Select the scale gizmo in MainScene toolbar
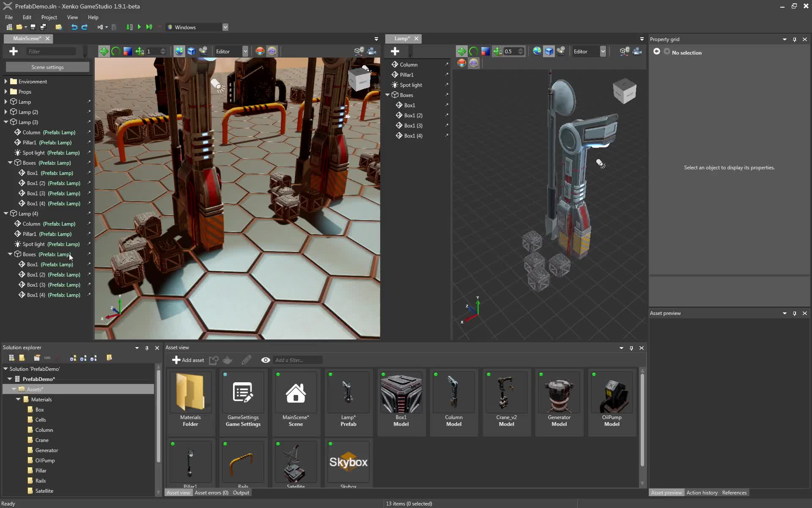The height and width of the screenshot is (508, 812). click(x=127, y=51)
